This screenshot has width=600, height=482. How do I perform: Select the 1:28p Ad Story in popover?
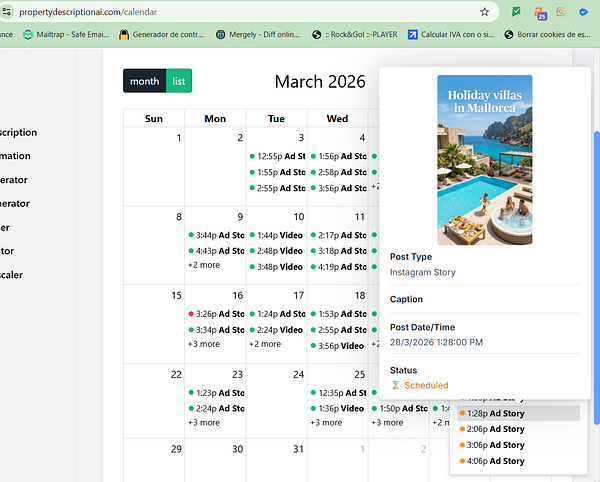point(518,413)
